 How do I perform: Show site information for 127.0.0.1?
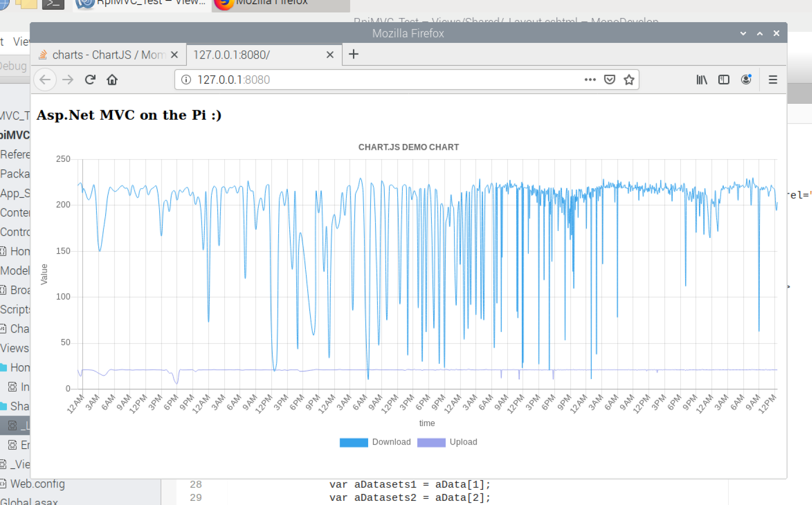coord(186,80)
